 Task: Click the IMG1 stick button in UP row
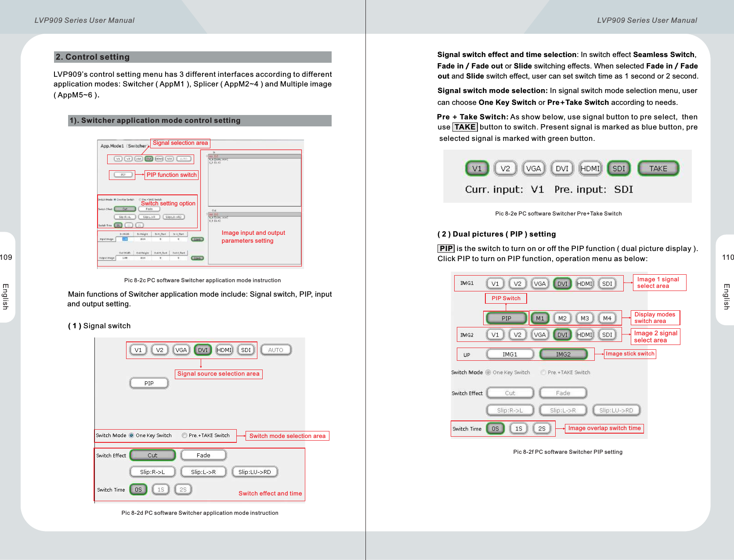tap(510, 354)
